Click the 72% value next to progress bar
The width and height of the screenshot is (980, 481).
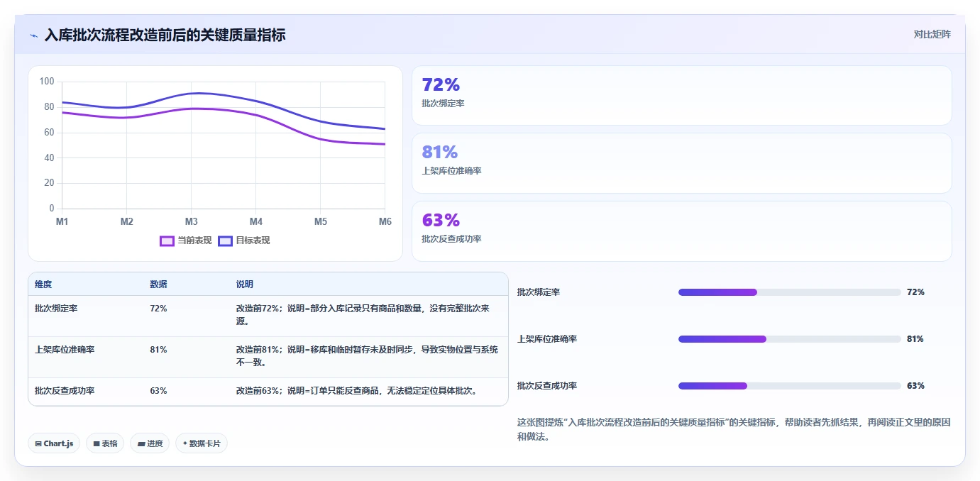click(915, 292)
